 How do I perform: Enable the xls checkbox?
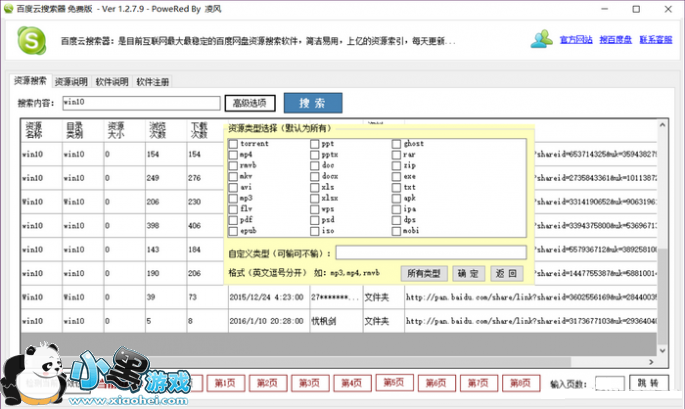pos(315,187)
